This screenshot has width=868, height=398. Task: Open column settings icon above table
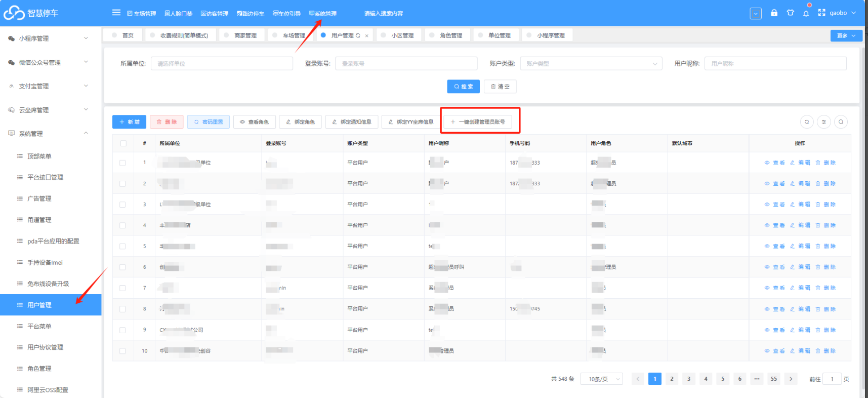824,122
